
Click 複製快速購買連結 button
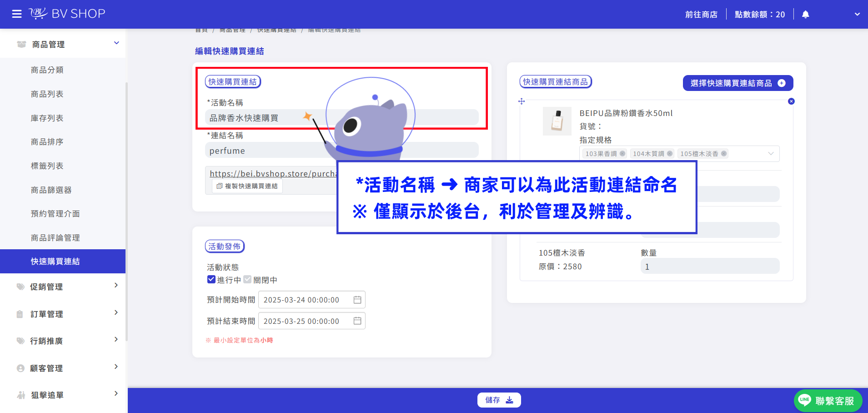pyautogui.click(x=247, y=186)
